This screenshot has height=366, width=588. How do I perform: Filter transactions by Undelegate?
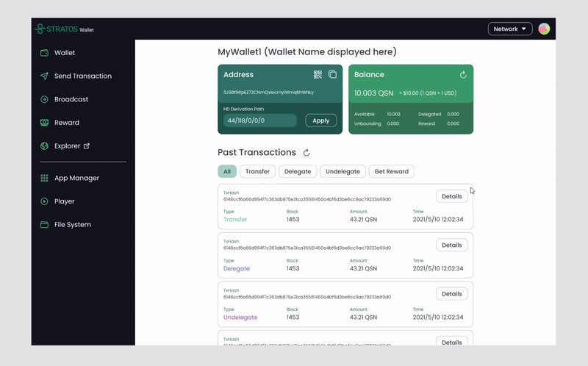[343, 171]
